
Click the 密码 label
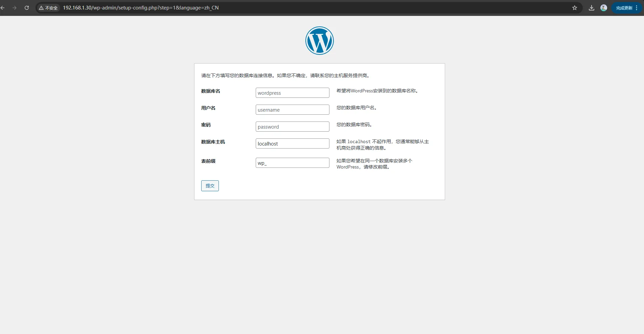(206, 125)
